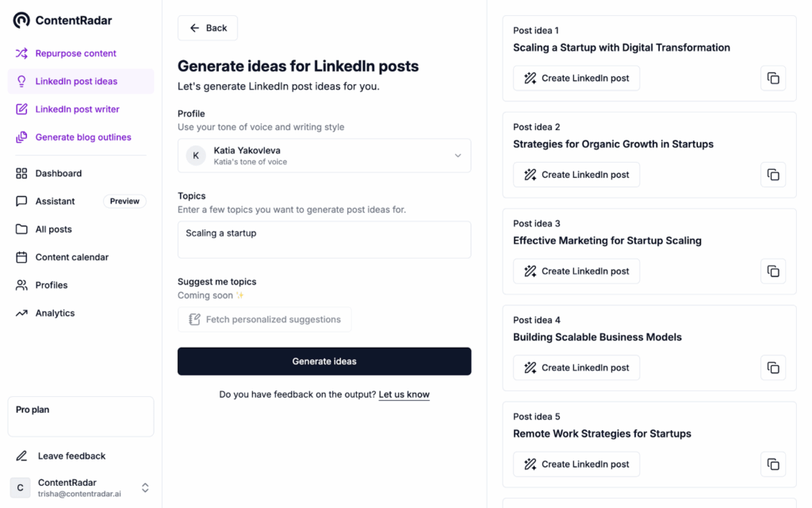This screenshot has height=508, width=812.
Task: Click the Back button
Action: click(208, 28)
